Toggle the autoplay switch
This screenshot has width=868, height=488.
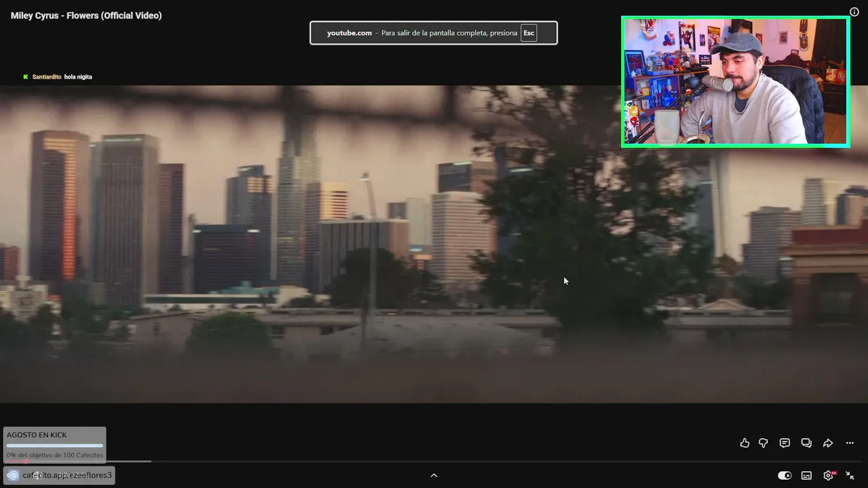tap(785, 476)
